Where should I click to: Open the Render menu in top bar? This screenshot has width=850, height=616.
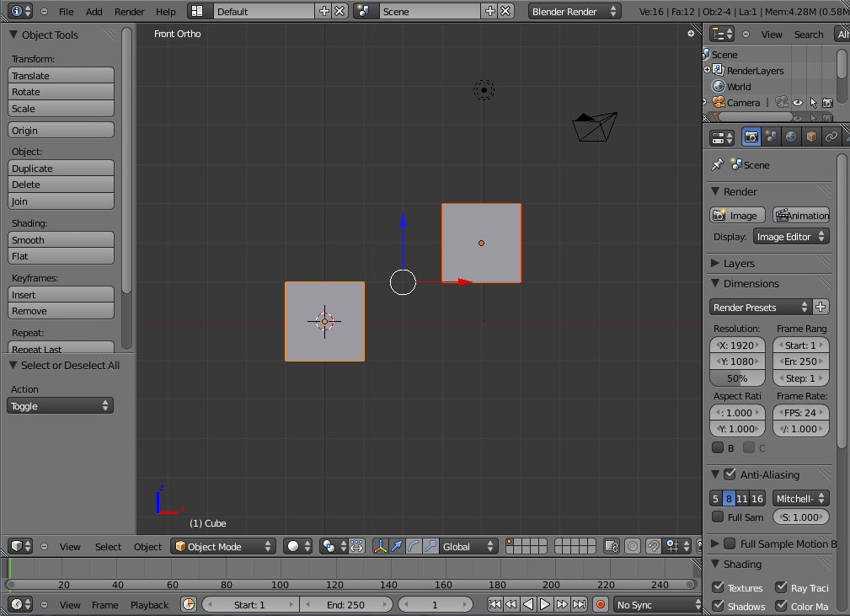[129, 12]
